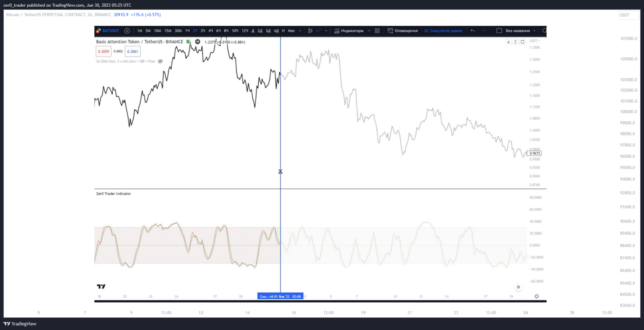
Task: Click the candlestick chart style icon
Action: 310,31
